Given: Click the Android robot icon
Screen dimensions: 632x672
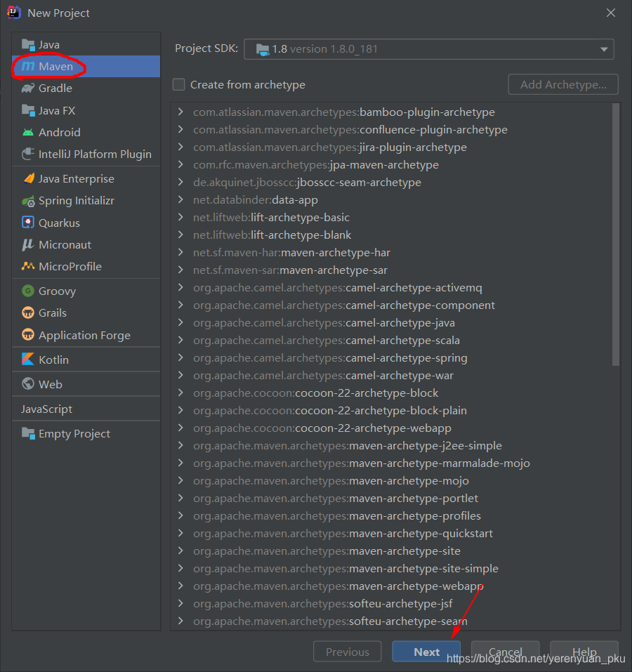Looking at the screenshot, I should coord(28,133).
